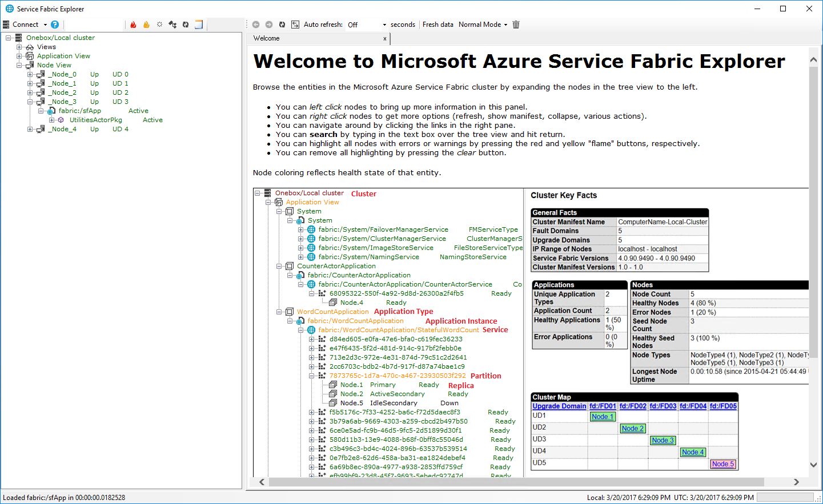
Task: Click the horizontal scrollbar thumb
Action: (x=516, y=482)
